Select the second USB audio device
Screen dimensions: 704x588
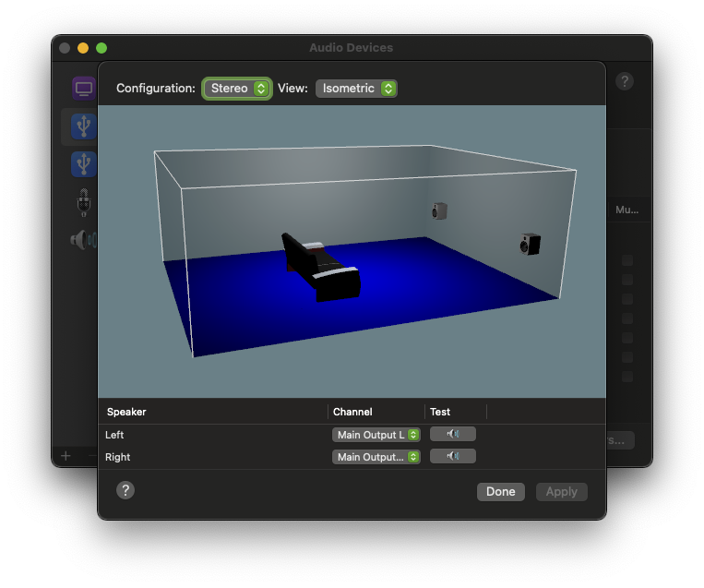[x=83, y=164]
